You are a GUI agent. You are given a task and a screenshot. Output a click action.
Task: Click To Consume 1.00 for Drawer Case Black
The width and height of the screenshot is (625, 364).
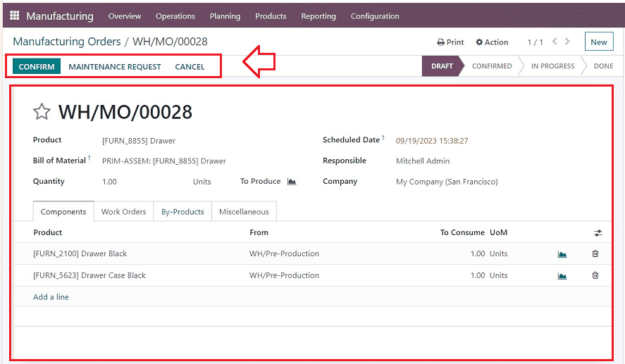tap(478, 275)
